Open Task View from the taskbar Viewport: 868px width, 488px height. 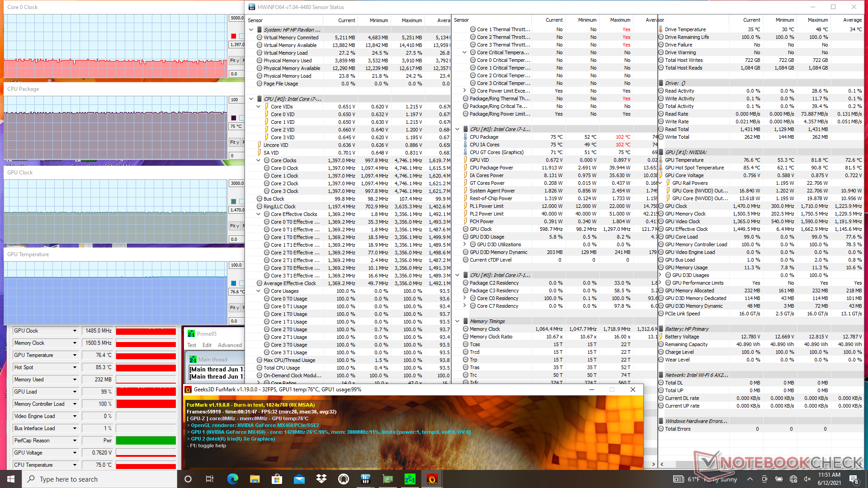click(210, 479)
